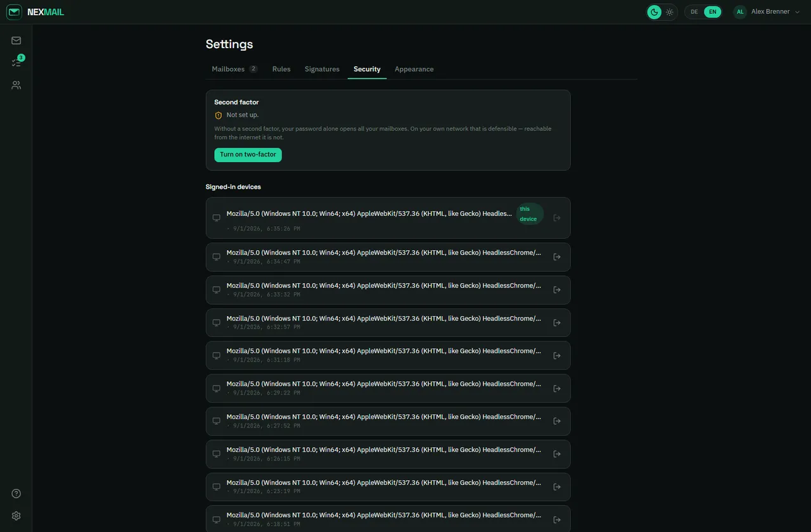
Task: Select the Security tab
Action: pyautogui.click(x=367, y=69)
